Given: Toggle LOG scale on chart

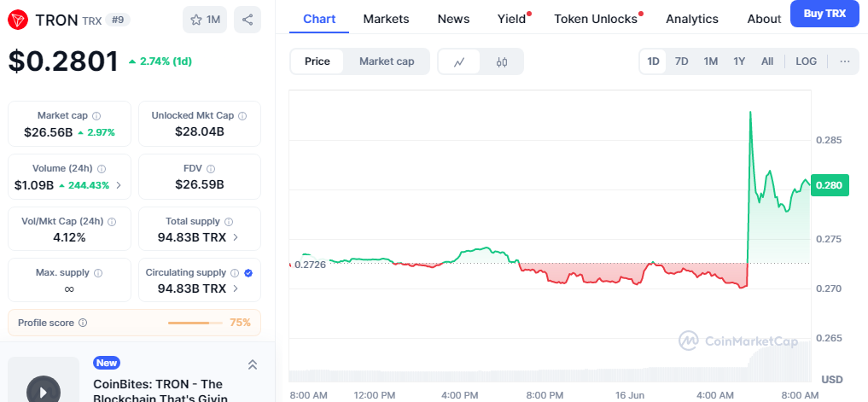Looking at the screenshot, I should pyautogui.click(x=806, y=61).
